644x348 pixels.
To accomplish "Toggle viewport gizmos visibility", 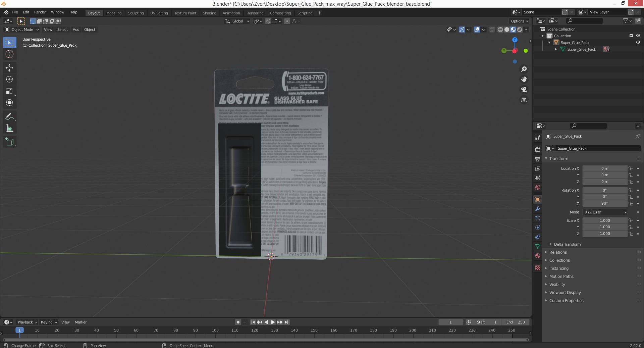I will (462, 30).
